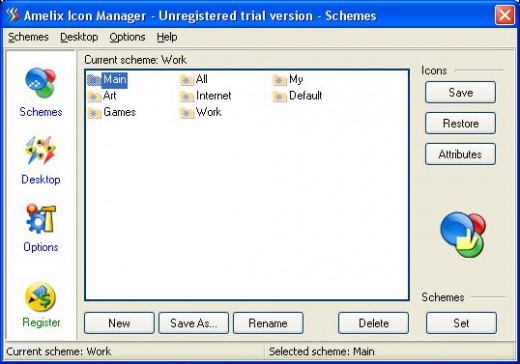
Task: Click the Save As... button
Action: [194, 323]
